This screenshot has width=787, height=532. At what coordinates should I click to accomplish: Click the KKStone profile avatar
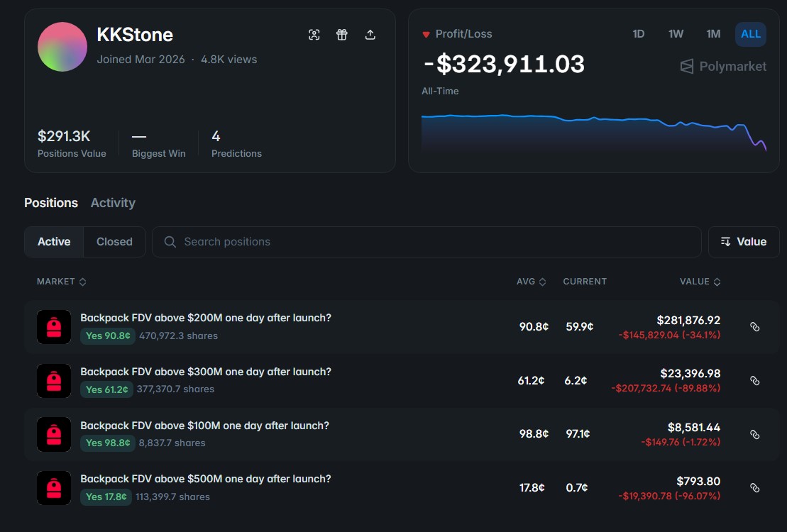[62, 47]
